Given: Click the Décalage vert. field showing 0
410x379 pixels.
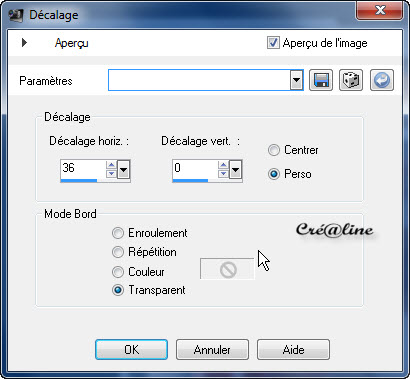Looking at the screenshot, I should (x=195, y=168).
